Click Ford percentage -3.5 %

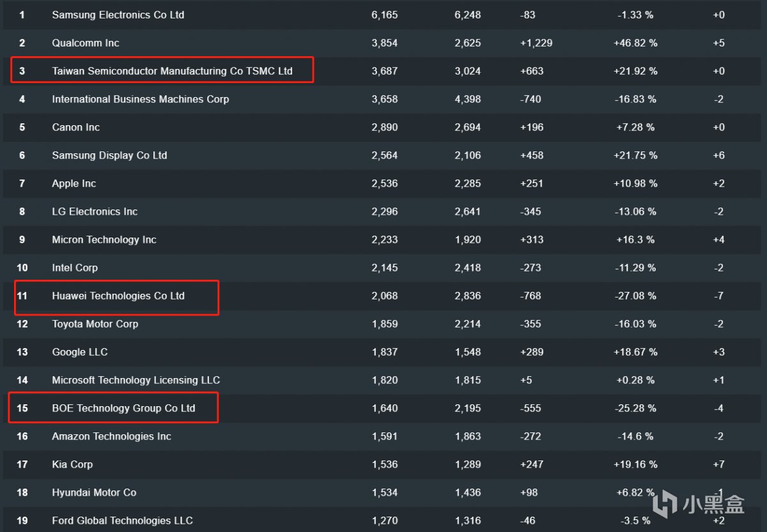pos(636,521)
